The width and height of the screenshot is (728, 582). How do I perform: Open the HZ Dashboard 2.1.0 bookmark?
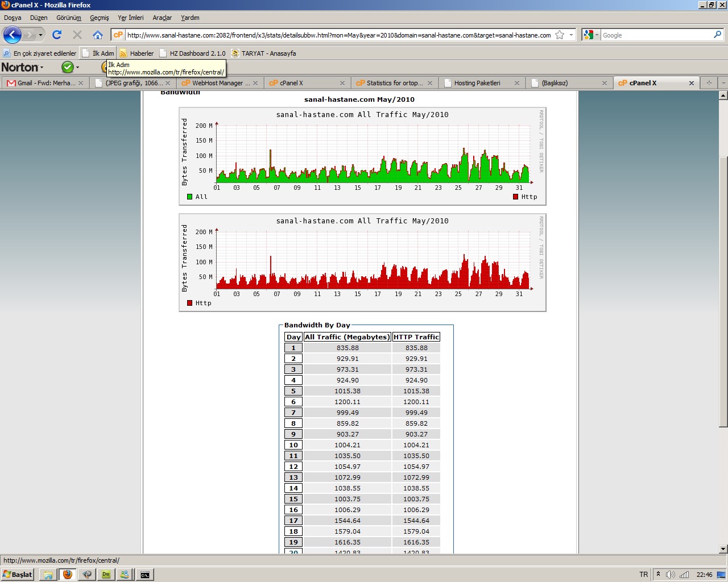[x=192, y=53]
